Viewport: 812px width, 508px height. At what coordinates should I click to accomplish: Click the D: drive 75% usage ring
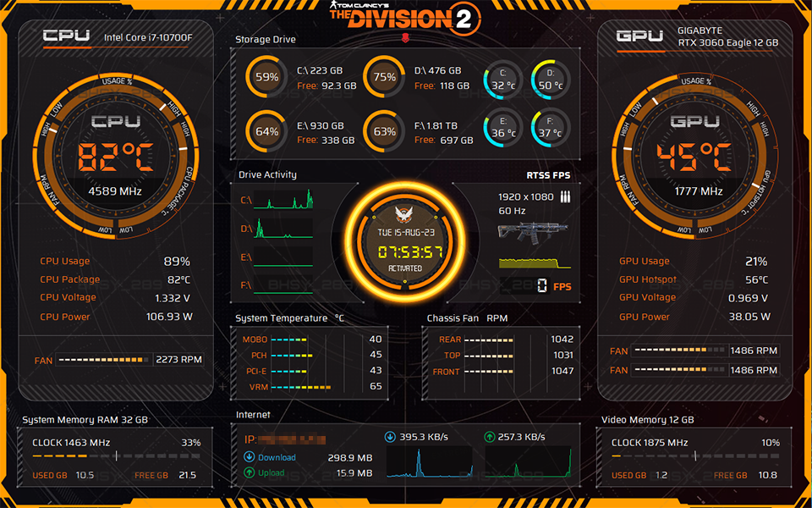coord(384,77)
